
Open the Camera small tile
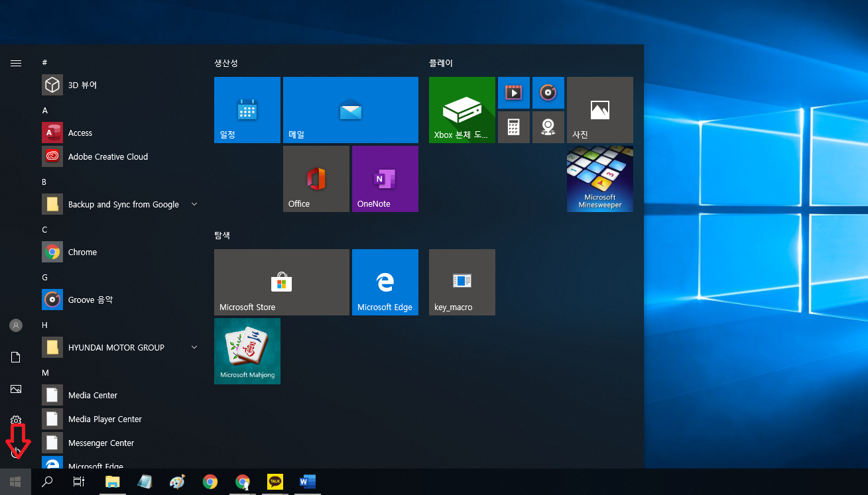[x=548, y=127]
